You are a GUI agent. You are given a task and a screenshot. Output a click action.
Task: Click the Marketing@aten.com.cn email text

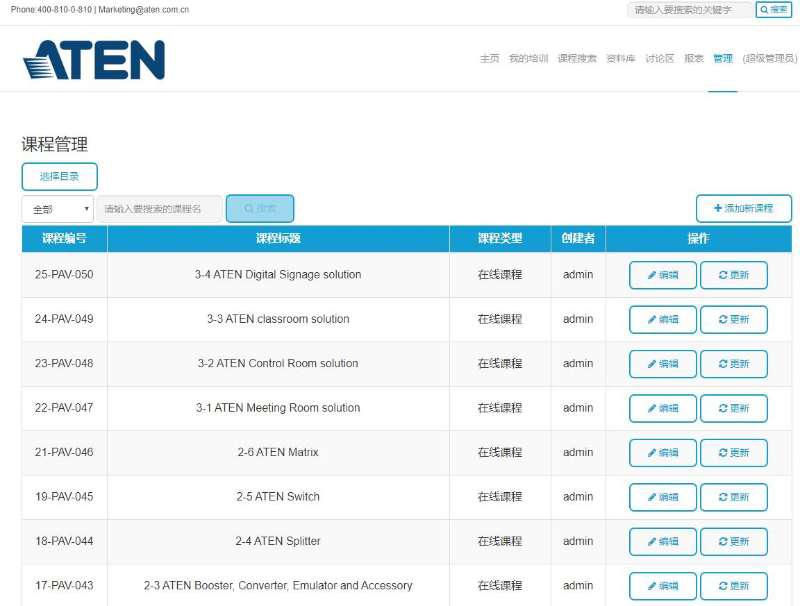pyautogui.click(x=143, y=10)
